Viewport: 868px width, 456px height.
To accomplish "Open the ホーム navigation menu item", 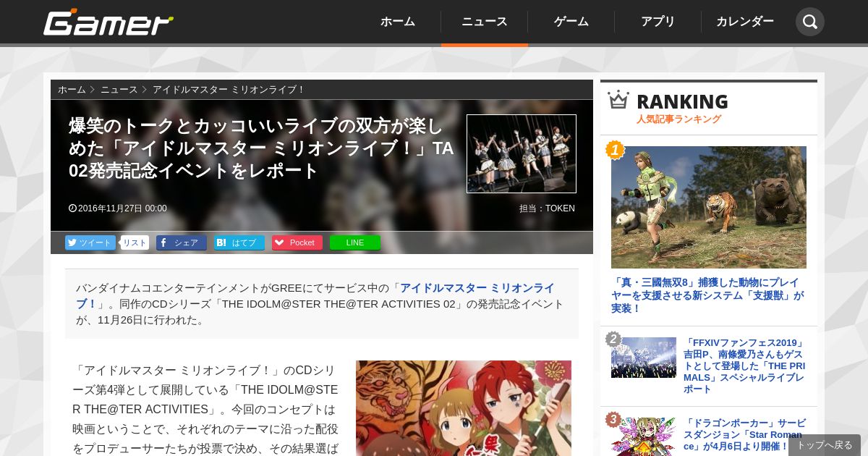I will pos(398,22).
